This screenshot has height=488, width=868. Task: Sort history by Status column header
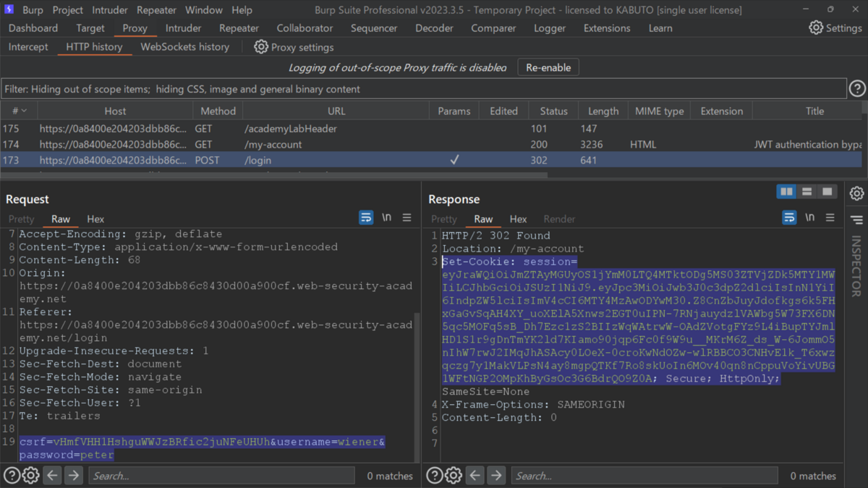[x=553, y=111]
